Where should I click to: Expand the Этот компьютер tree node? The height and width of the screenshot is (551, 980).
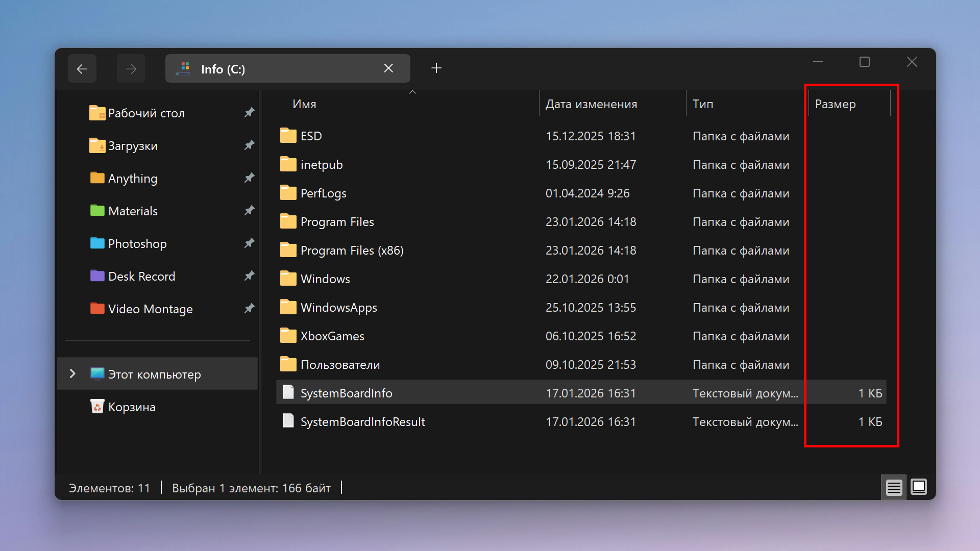[72, 374]
